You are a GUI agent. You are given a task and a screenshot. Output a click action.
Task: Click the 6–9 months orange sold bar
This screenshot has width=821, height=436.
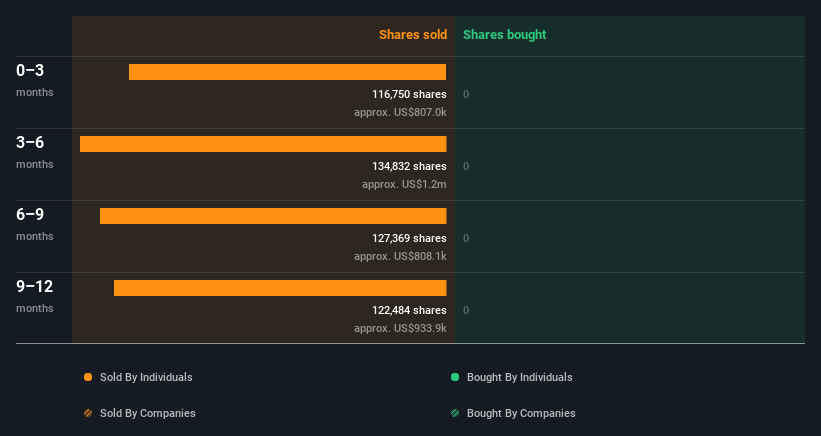(x=273, y=216)
